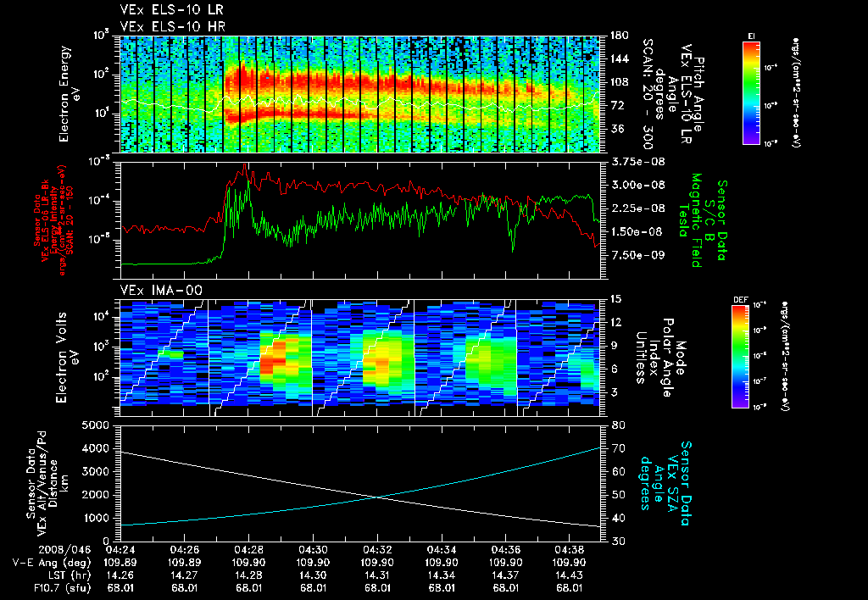Click the 04:30 time tick label
This screenshot has height=600, width=868.
(313, 550)
